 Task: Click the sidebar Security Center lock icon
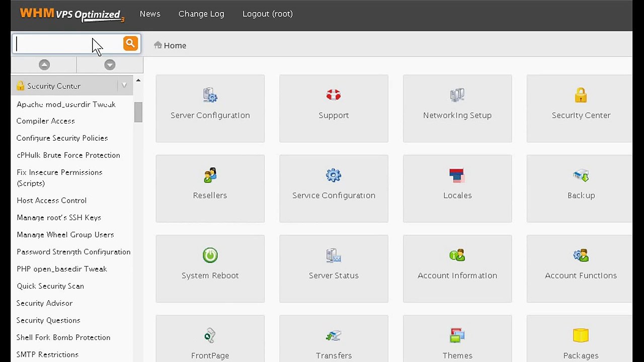pyautogui.click(x=20, y=86)
